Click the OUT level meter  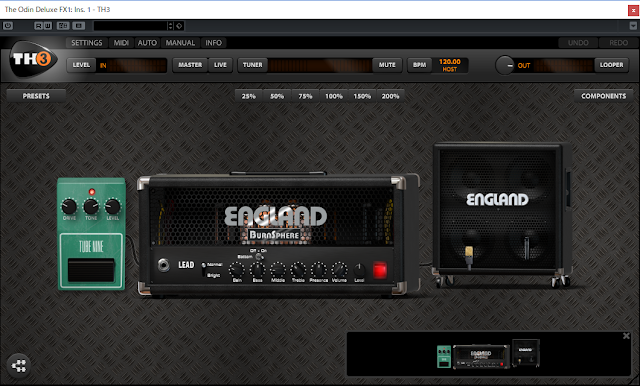(x=563, y=65)
